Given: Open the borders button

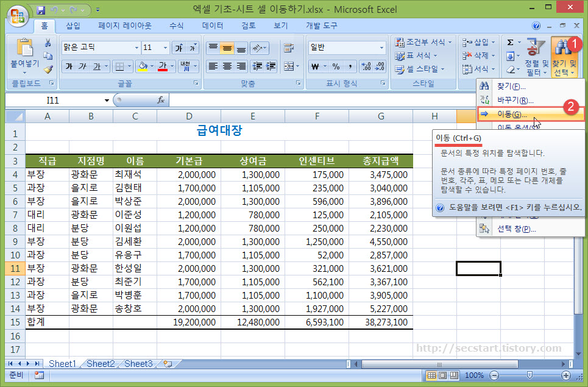Looking at the screenshot, I should [119, 67].
